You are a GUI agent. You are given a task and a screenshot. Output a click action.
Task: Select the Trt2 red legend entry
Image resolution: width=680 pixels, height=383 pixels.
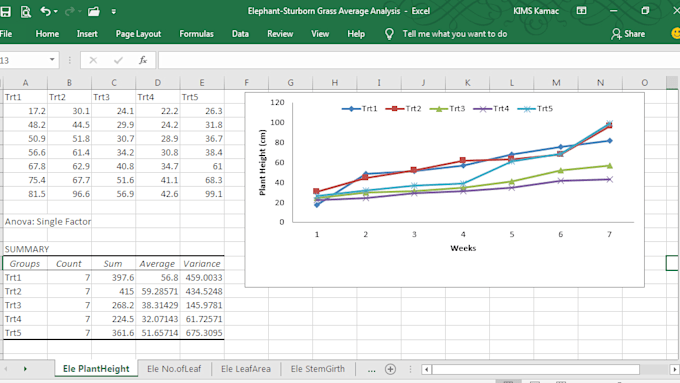click(403, 109)
